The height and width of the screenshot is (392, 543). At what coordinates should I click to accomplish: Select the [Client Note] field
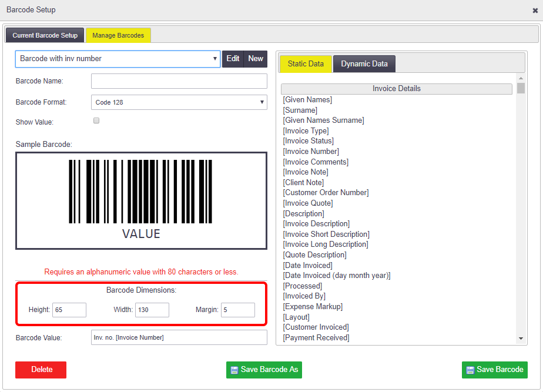click(303, 183)
